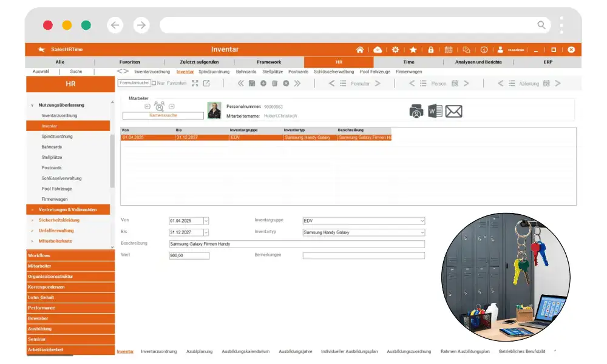This screenshot has width=607, height=364.
Task: Save the record with the floppy disk icon
Action: [x=252, y=83]
